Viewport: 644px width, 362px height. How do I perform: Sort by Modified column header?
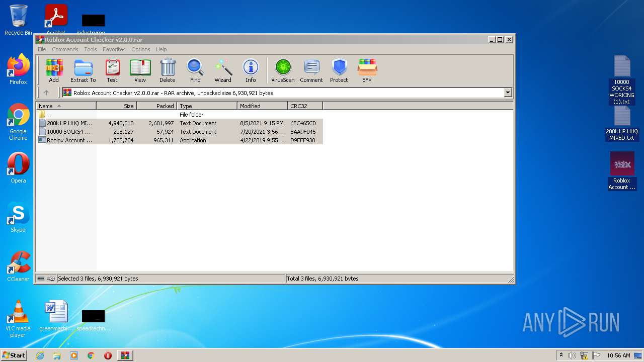(x=262, y=106)
